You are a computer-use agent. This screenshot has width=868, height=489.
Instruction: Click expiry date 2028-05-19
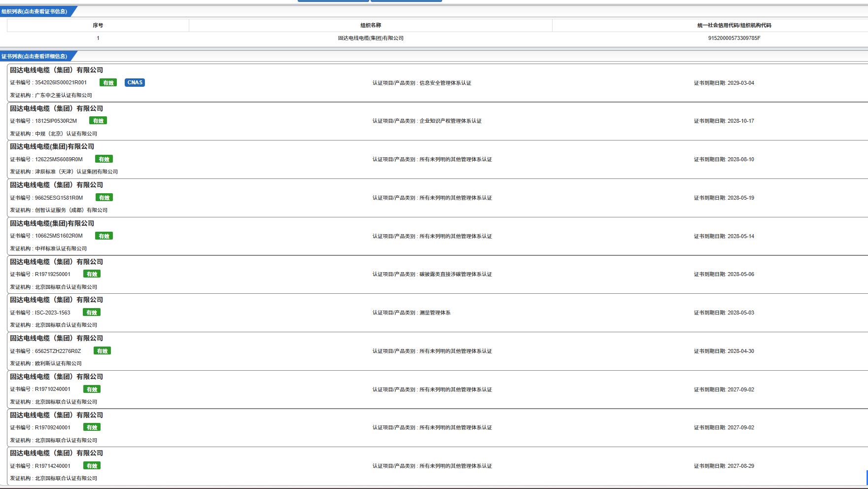point(741,198)
